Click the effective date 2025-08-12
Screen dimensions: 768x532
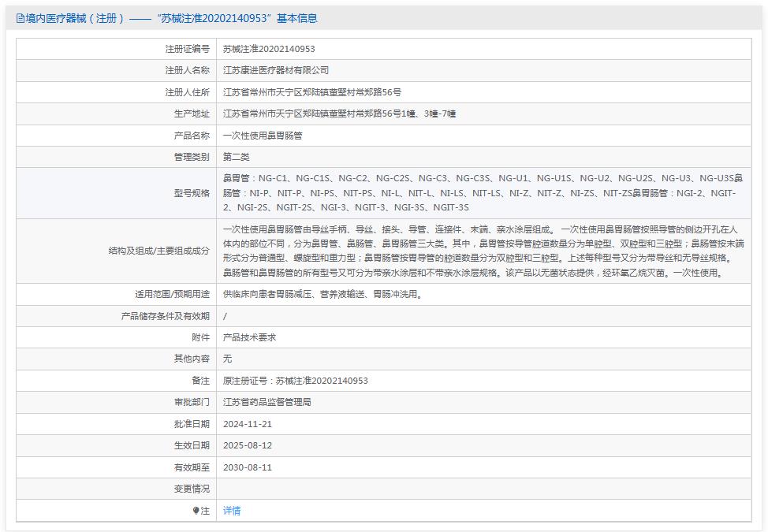pos(248,445)
